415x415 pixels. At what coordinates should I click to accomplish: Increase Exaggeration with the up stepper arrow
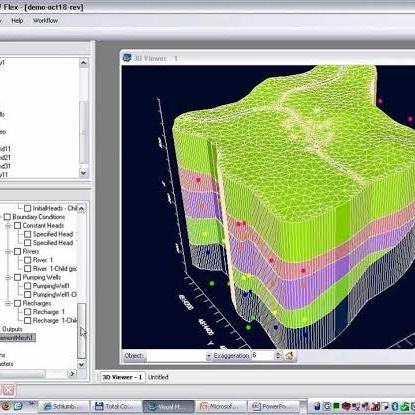[x=278, y=353]
